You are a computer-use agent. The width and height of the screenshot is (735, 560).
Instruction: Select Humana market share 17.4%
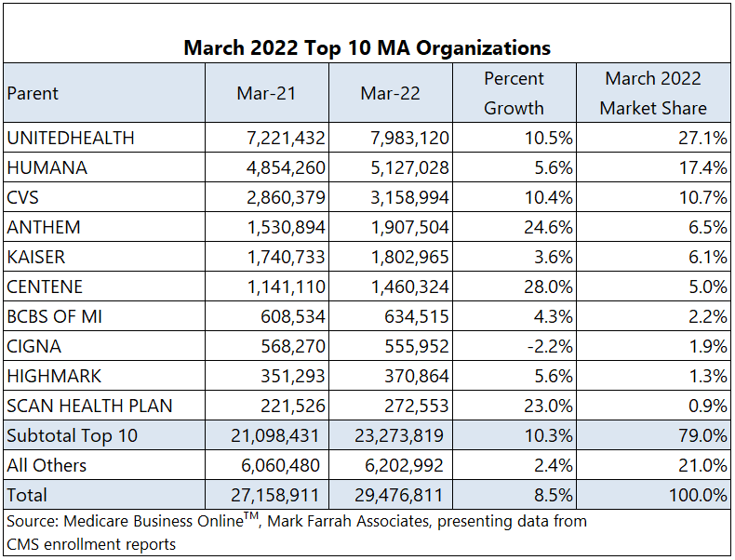[702, 167]
